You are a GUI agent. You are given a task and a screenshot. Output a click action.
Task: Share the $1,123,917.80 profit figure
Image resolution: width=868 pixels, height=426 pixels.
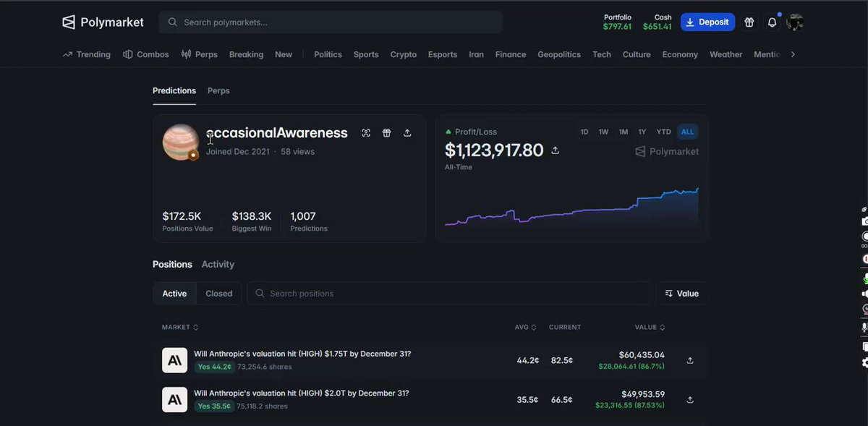pos(556,150)
